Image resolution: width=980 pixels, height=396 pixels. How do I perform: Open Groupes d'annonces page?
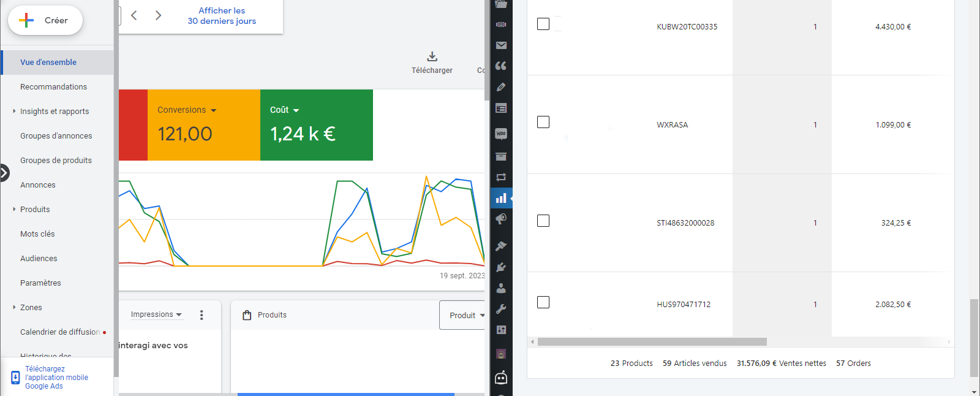[x=56, y=136]
